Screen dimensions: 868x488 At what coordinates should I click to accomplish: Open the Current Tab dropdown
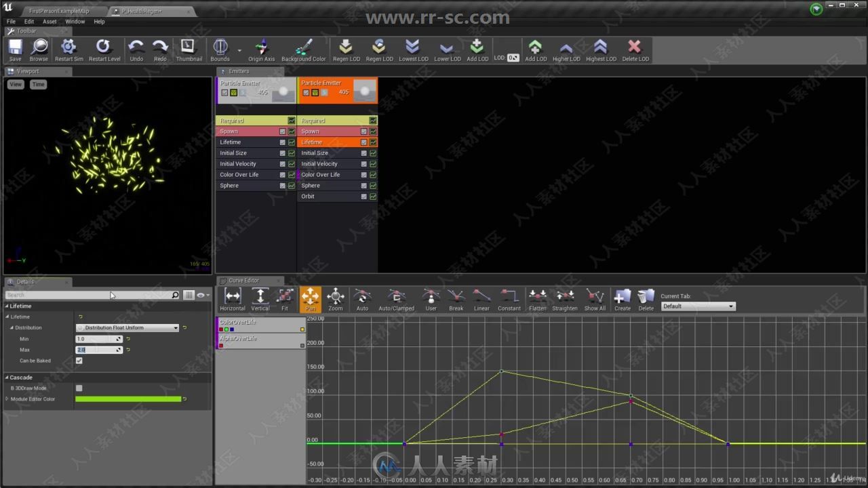pyautogui.click(x=698, y=306)
